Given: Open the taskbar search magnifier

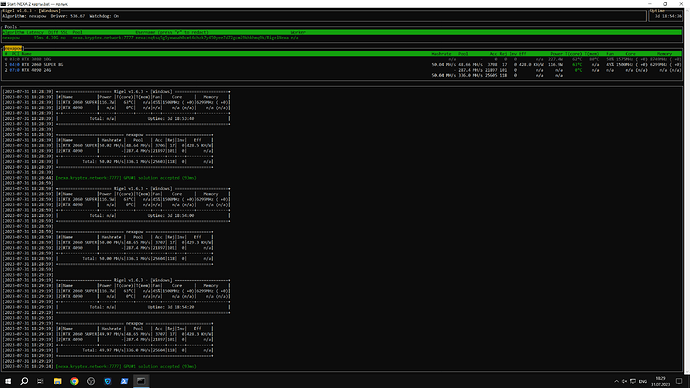Looking at the screenshot, I should (x=24, y=381).
